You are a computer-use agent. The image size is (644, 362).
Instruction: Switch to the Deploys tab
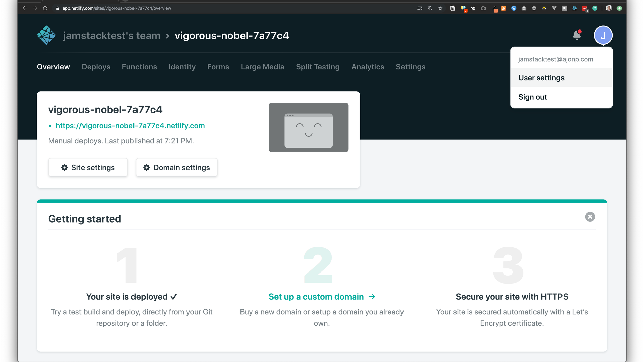pos(96,67)
